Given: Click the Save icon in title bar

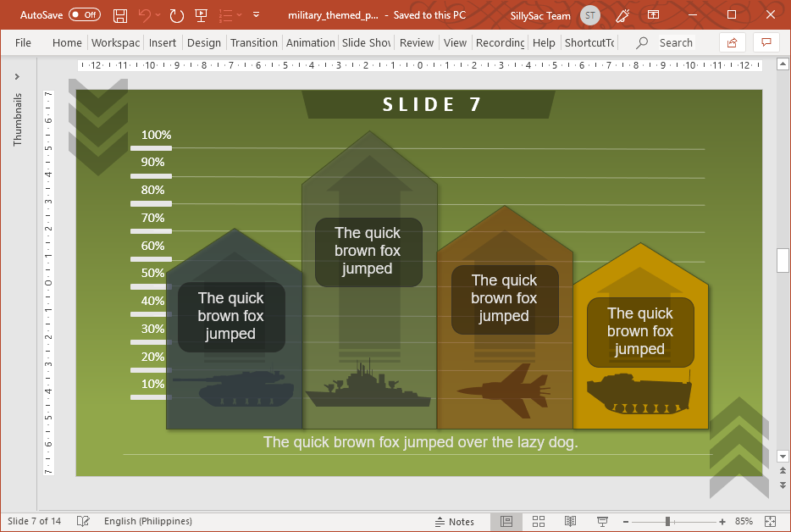Looking at the screenshot, I should 120,15.
